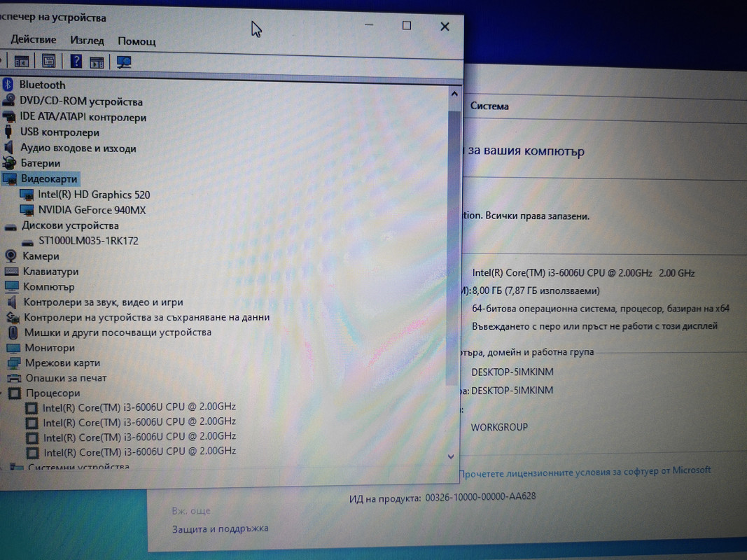Click the storage controllers category icon
Viewport: 747px width, 560px height.
[x=13, y=317]
